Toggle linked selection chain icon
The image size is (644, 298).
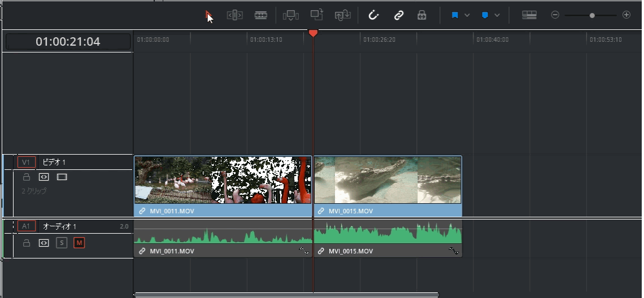(x=398, y=15)
